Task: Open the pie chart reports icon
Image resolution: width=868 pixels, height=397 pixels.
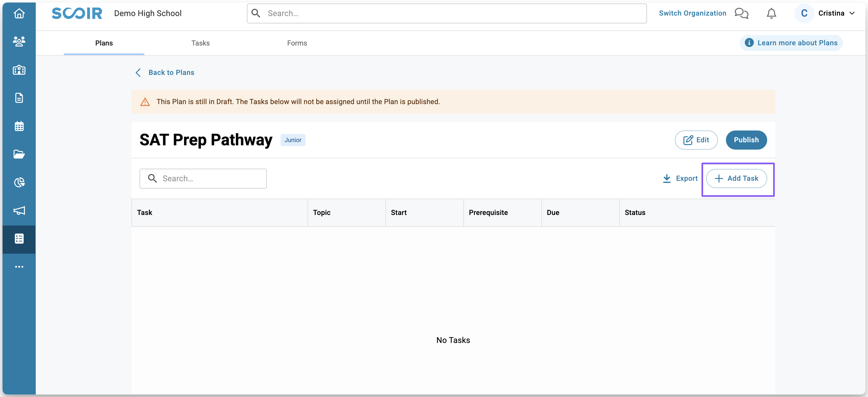Action: click(19, 182)
